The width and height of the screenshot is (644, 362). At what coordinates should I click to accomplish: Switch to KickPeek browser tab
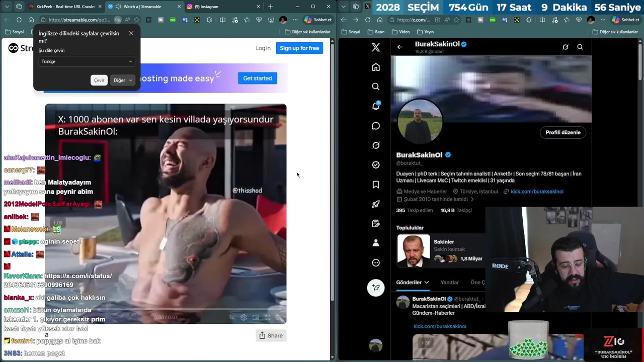pyautogui.click(x=65, y=7)
